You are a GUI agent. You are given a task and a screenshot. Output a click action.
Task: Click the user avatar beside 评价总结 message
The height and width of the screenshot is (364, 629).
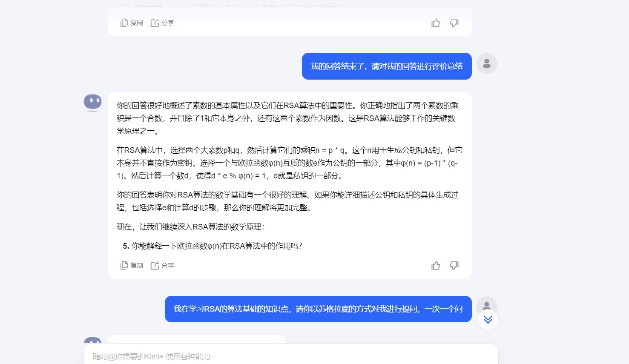pos(487,63)
